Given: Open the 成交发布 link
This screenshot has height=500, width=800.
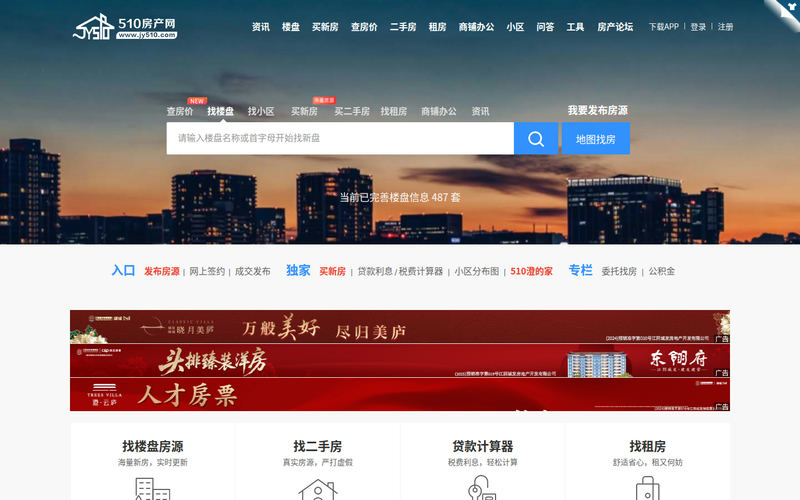Looking at the screenshot, I should pos(253,271).
